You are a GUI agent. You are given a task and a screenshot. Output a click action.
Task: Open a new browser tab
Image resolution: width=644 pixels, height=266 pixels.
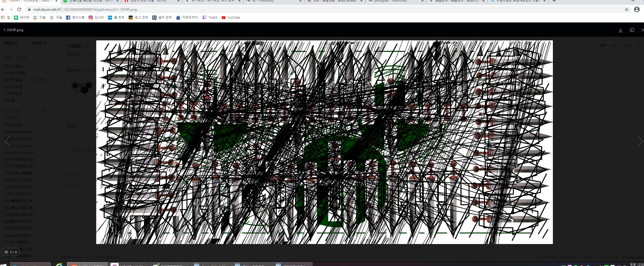pos(554,1)
